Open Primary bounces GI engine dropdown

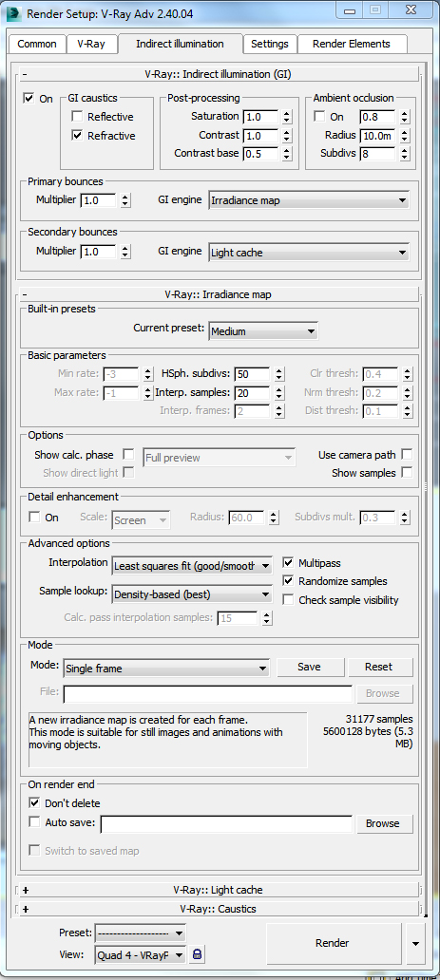309,200
